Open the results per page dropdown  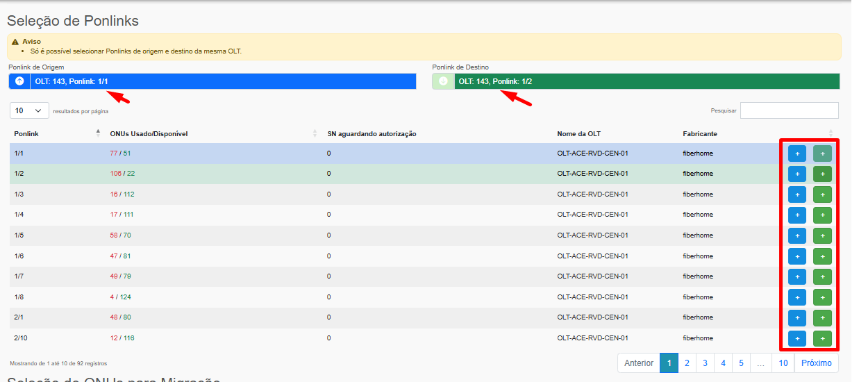click(x=29, y=110)
